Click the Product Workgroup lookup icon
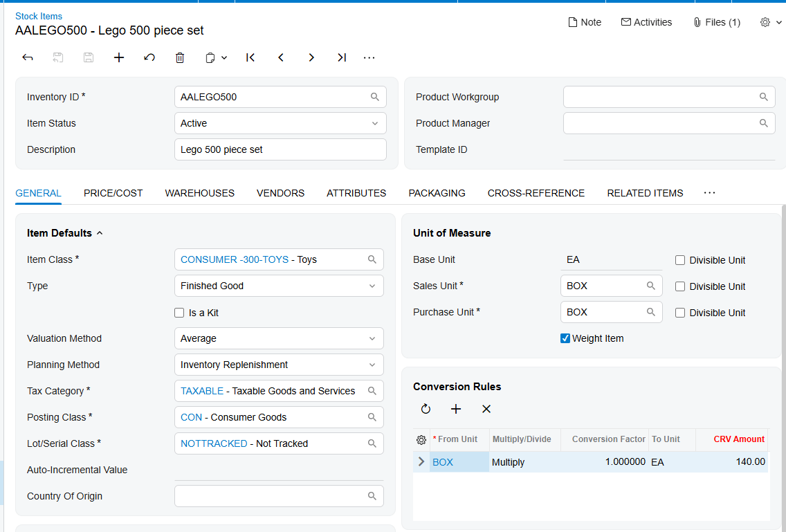Image resolution: width=786 pixels, height=532 pixels. [x=763, y=97]
